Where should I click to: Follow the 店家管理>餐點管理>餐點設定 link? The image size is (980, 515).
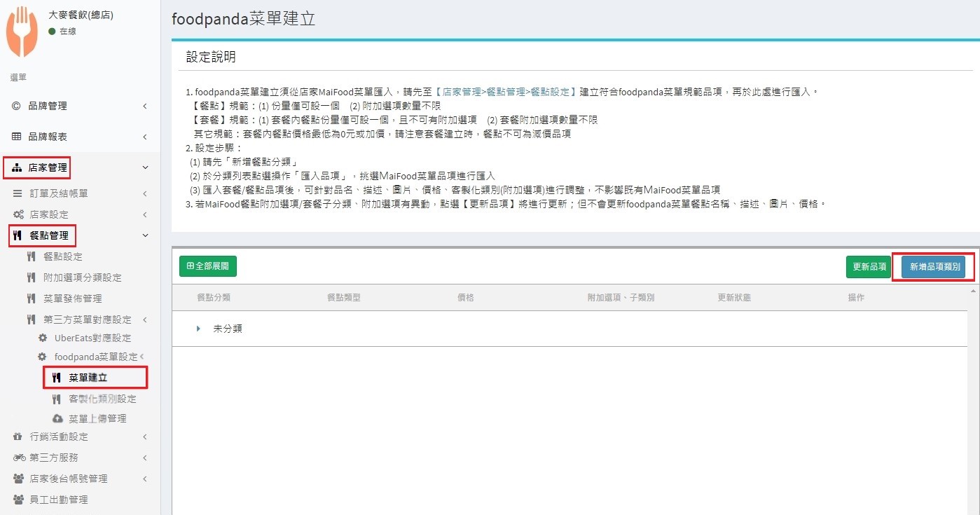(506, 92)
